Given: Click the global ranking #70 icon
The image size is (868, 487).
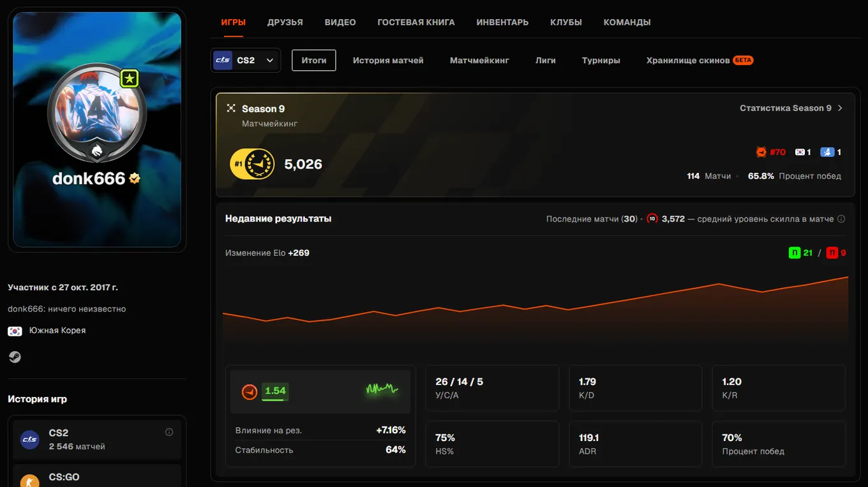Looking at the screenshot, I should click(x=761, y=152).
